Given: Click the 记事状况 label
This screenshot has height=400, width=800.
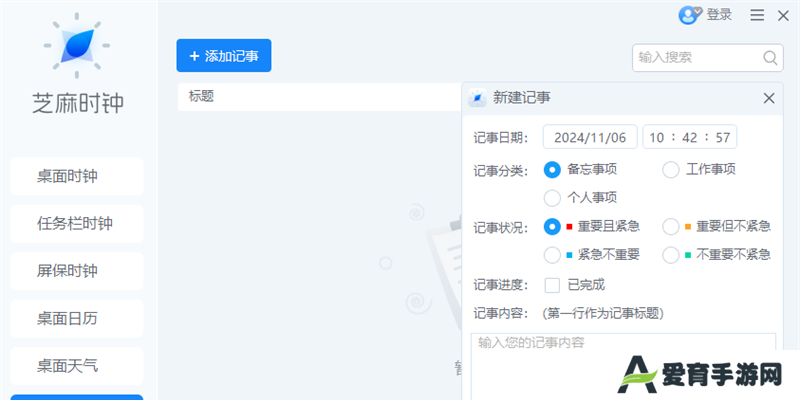Looking at the screenshot, I should (501, 228).
